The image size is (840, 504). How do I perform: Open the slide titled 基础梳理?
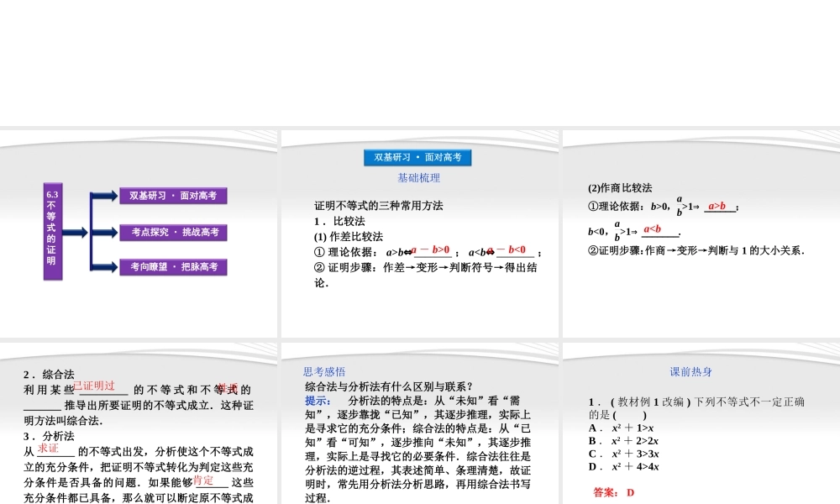pos(419,234)
